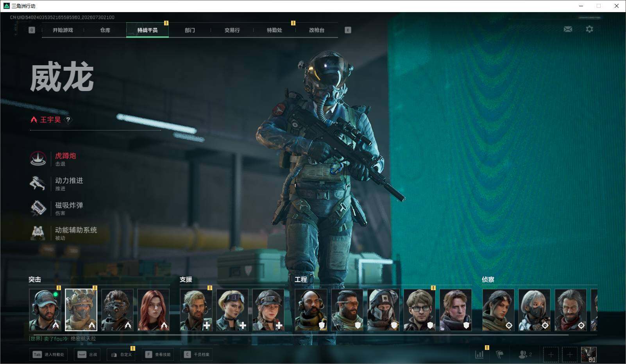
Task: Click the CN UID text at top left
Action: tap(62, 17)
